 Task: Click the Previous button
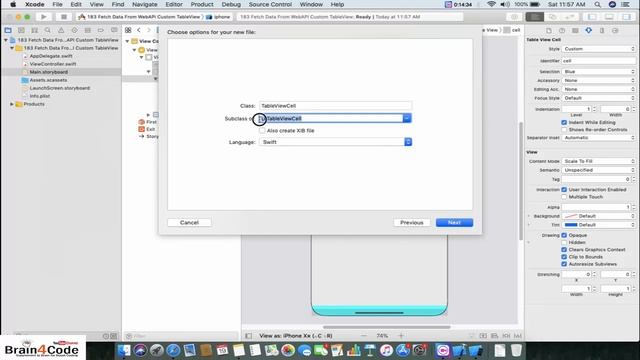(411, 223)
